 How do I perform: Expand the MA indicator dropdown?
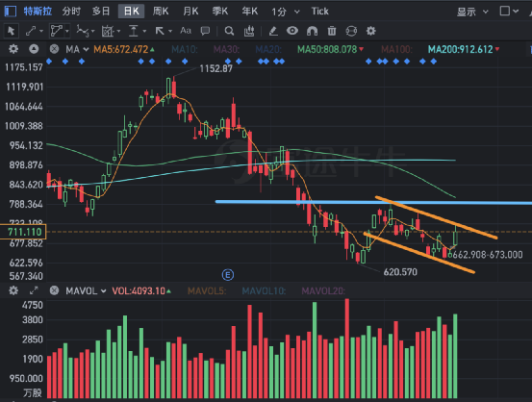[77, 50]
